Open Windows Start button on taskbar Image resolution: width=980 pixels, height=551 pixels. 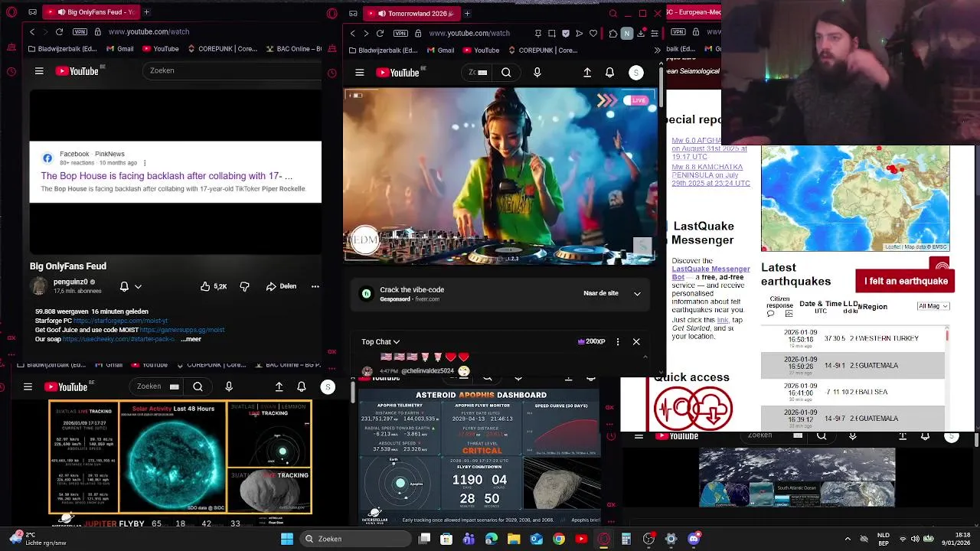click(287, 539)
